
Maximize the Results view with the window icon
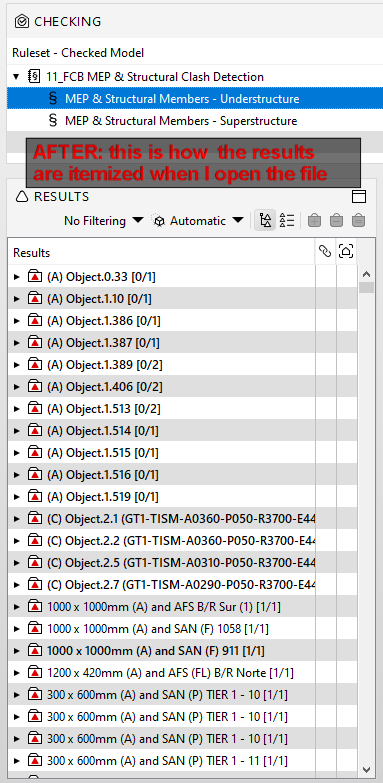tap(359, 196)
